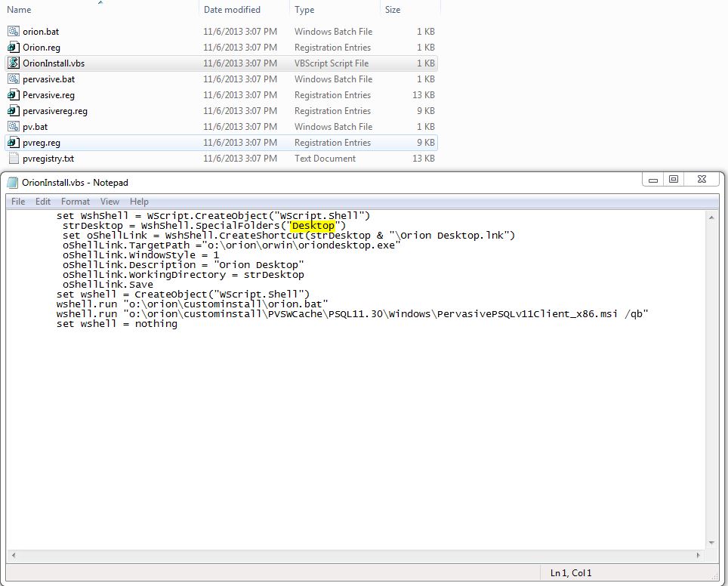The image size is (728, 586).
Task: Minimize the Notepad window
Action: [652, 180]
